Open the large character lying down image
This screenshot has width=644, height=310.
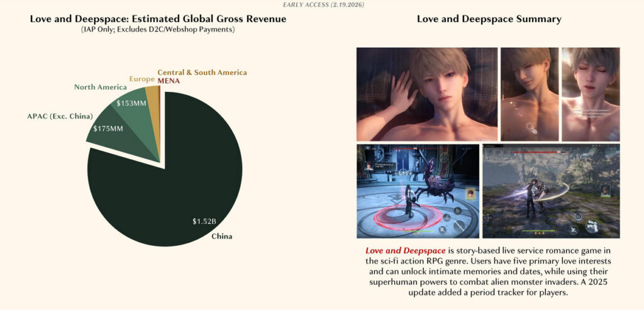click(x=427, y=94)
